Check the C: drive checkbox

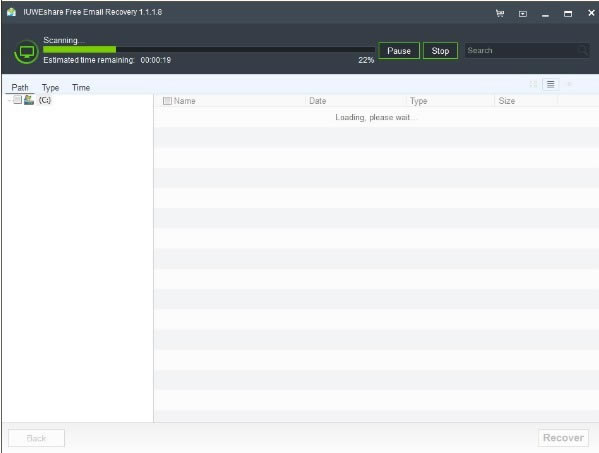click(x=17, y=100)
